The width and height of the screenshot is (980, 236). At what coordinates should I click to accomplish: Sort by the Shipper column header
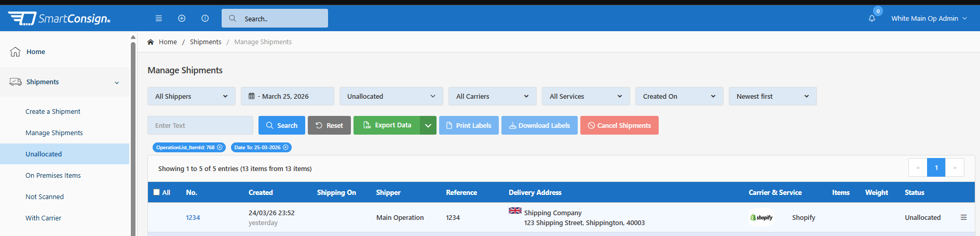tap(388, 192)
